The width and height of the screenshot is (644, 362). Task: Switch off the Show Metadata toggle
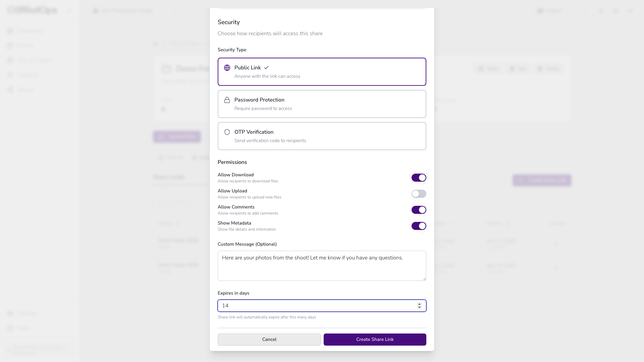click(x=419, y=226)
